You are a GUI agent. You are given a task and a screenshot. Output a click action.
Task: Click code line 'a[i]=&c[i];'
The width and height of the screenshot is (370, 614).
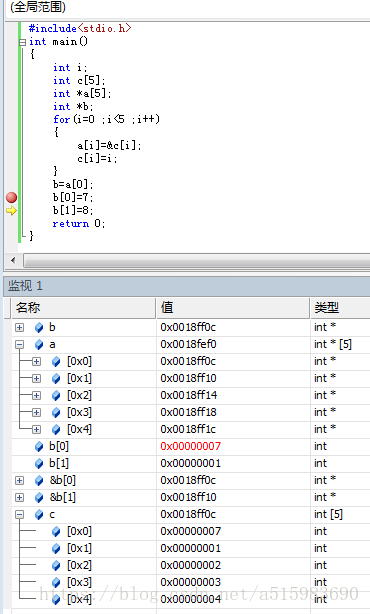[x=109, y=146]
